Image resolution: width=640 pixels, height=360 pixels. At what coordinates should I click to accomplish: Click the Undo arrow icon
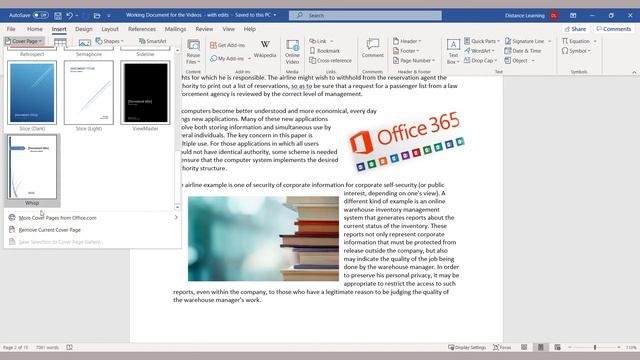[69, 16]
